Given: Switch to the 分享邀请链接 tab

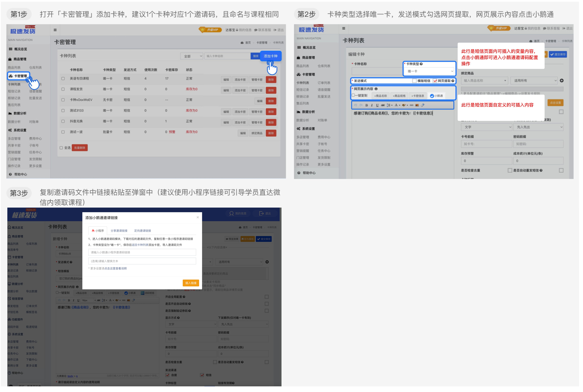Looking at the screenshot, I should (119, 231).
